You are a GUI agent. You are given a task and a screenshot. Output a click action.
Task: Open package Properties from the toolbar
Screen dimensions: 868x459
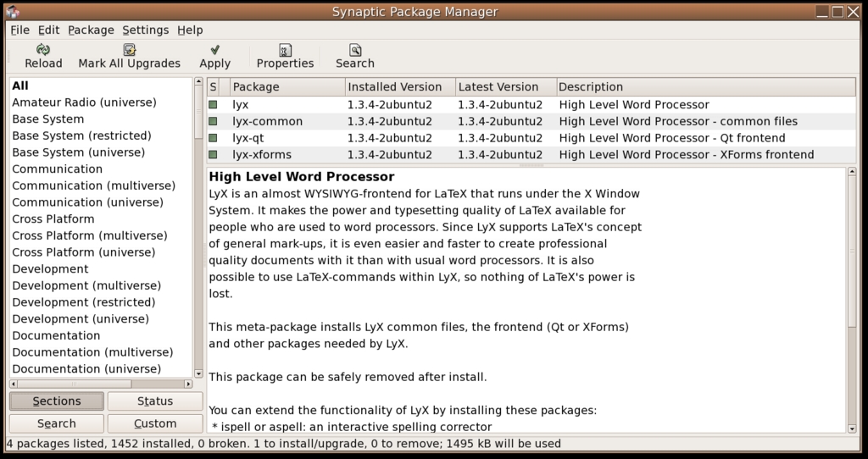[285, 50]
